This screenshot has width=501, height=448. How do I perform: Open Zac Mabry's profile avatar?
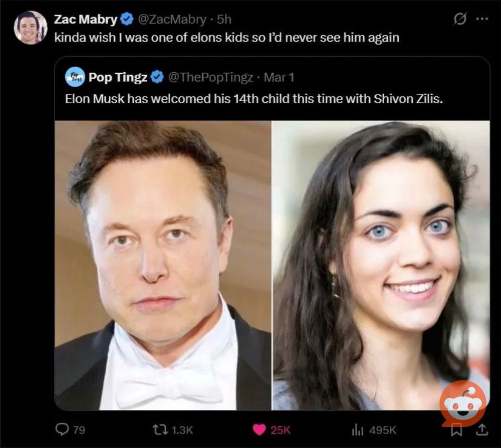point(31,28)
